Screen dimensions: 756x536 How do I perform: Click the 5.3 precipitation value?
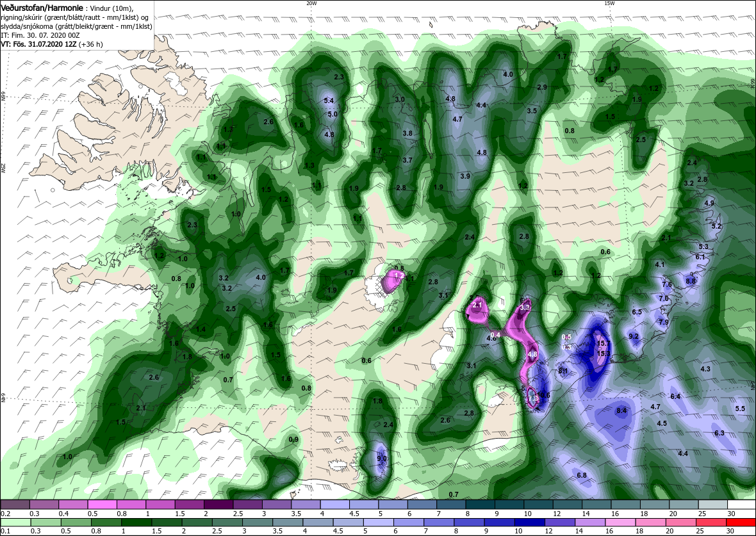[x=703, y=247]
